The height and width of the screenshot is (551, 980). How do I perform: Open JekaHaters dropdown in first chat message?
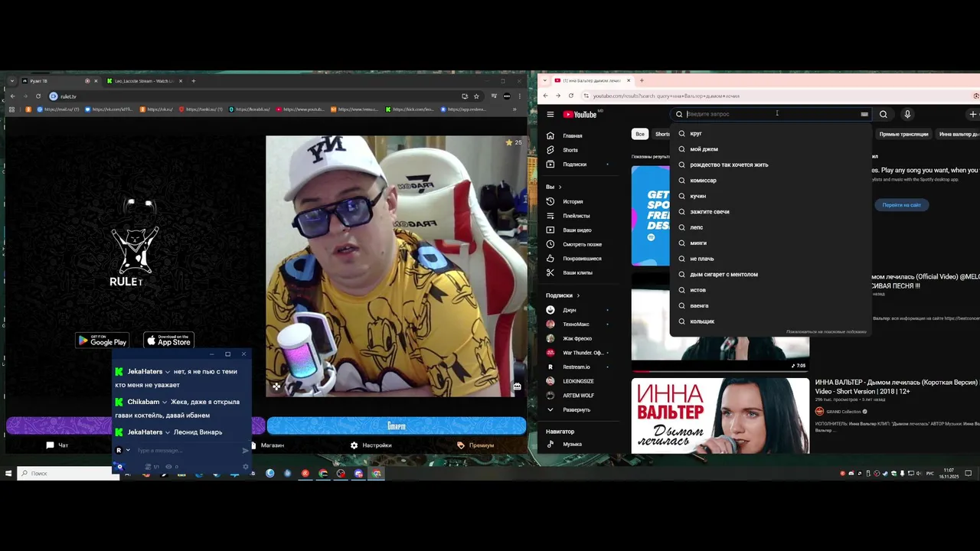[x=168, y=372]
